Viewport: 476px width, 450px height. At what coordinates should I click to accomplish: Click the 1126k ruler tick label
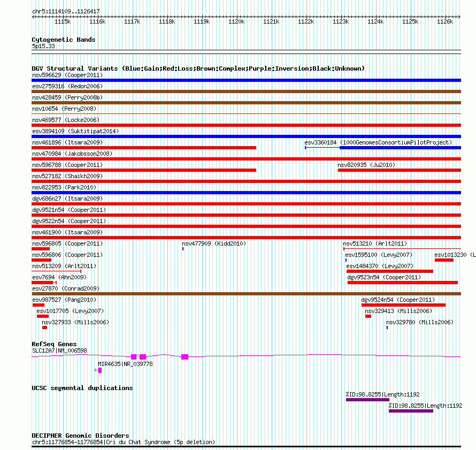445,21
